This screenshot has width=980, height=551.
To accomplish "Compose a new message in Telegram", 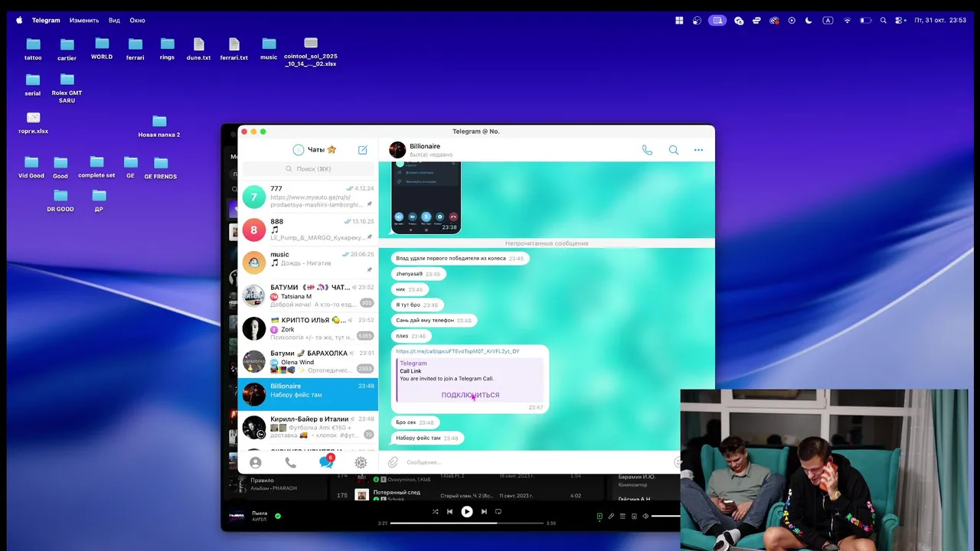I will [363, 150].
